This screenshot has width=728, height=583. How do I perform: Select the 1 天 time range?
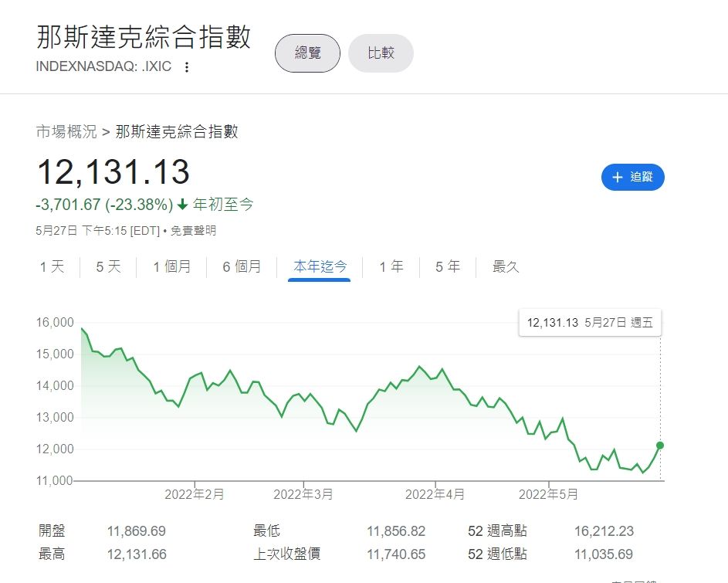pyautogui.click(x=52, y=267)
